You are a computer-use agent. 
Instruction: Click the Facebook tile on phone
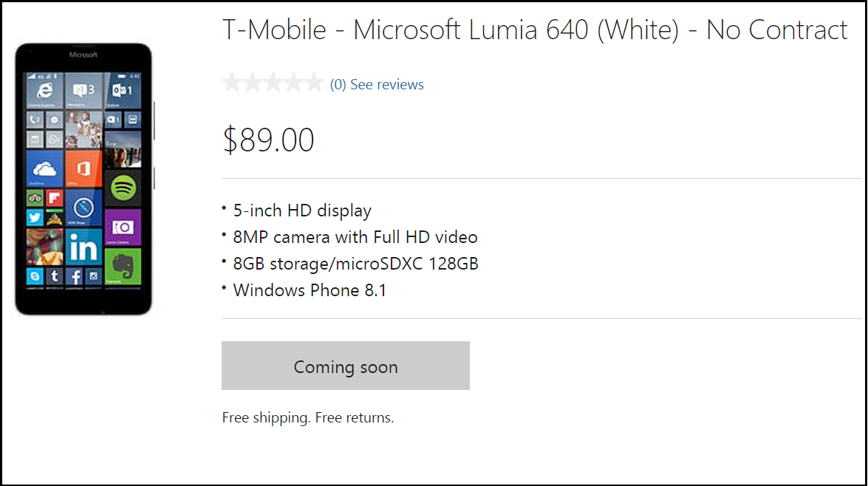pos(74,276)
